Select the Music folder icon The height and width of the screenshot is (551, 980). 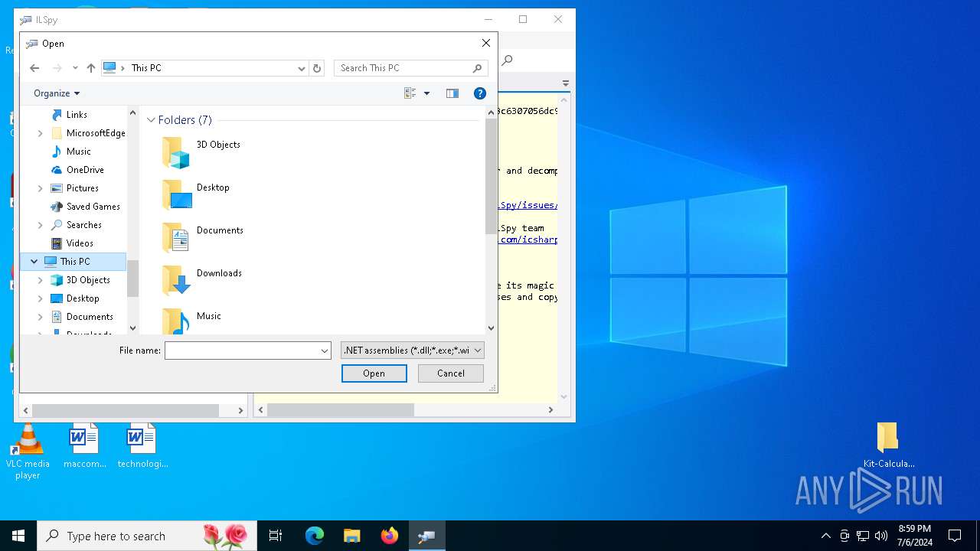point(176,321)
